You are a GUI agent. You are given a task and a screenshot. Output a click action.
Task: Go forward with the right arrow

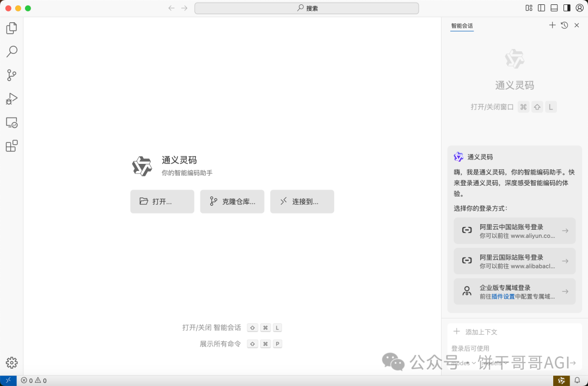coord(184,8)
